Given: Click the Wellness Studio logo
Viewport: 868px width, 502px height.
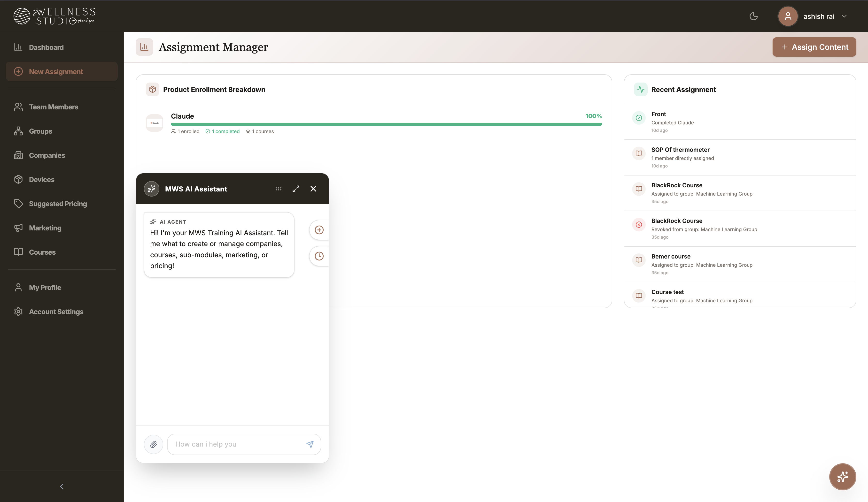Looking at the screenshot, I should tap(54, 16).
